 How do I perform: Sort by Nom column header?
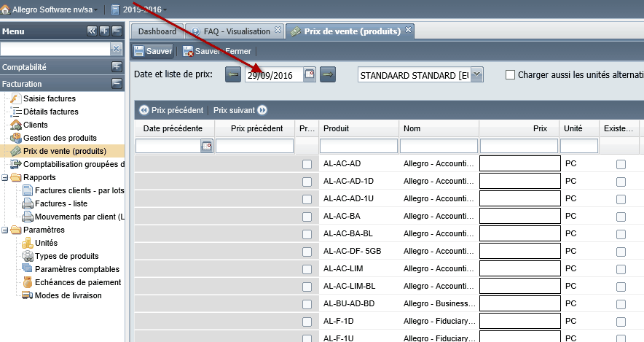click(x=439, y=128)
